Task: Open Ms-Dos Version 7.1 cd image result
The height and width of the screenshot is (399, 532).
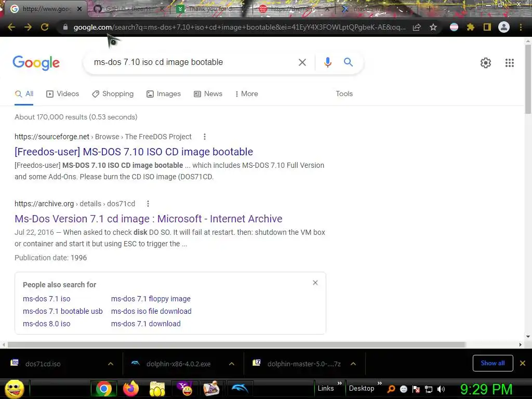Action: [148, 219]
